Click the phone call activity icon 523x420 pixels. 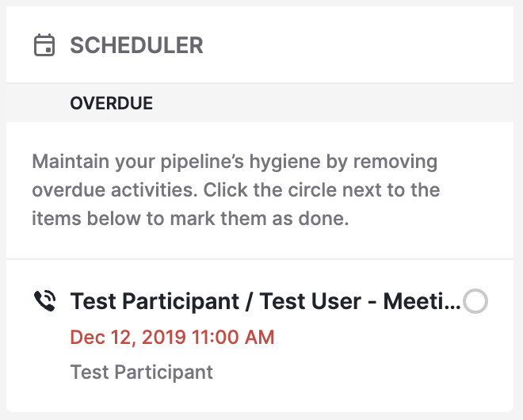pos(45,300)
